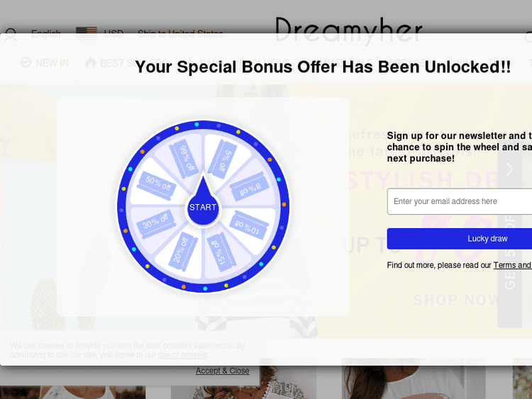Click the 10% off coupon on the wheel
Screen dimensions: 532x399
[x=249, y=226]
